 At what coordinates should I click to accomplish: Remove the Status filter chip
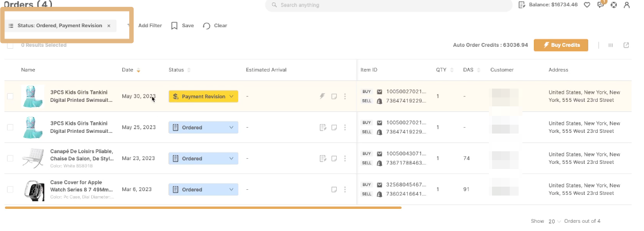coord(109,25)
